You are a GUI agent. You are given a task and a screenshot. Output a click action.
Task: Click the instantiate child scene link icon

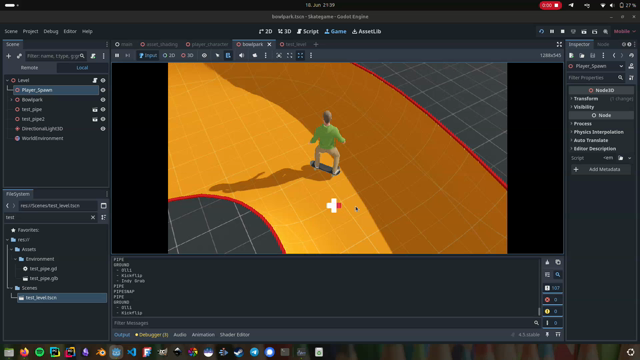tap(19, 56)
